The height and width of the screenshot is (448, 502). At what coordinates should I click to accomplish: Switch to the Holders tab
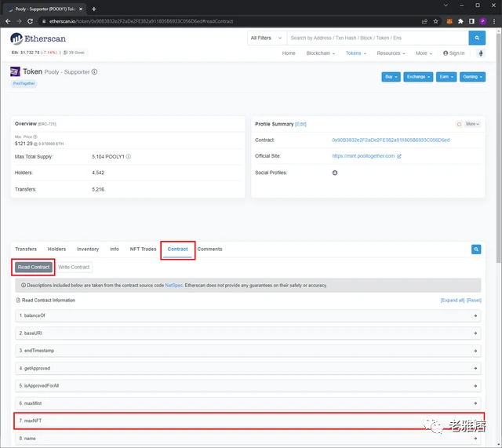point(56,249)
